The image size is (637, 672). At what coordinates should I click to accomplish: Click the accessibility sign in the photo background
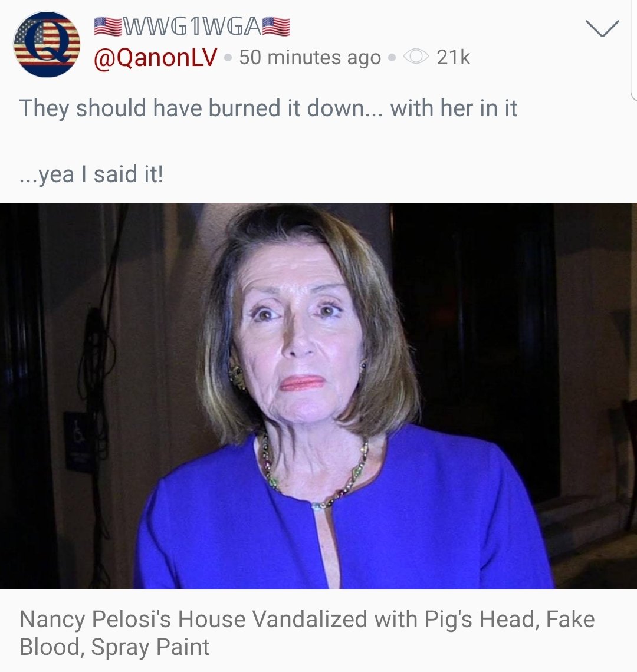pos(78,440)
